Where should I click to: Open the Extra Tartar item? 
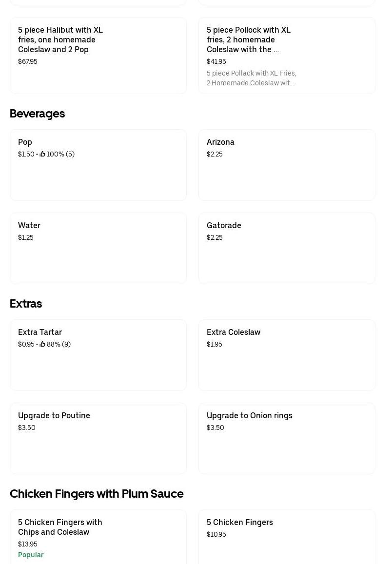pos(98,356)
